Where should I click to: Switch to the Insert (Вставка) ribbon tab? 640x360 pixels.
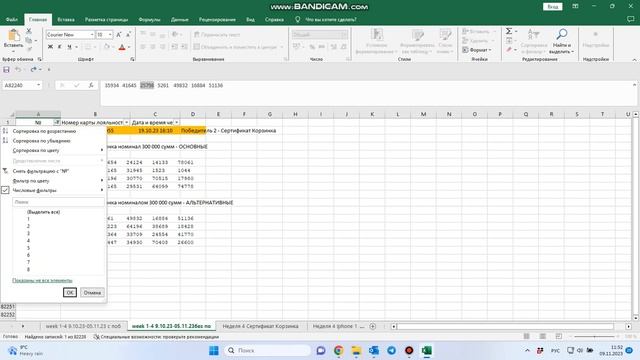click(x=66, y=20)
